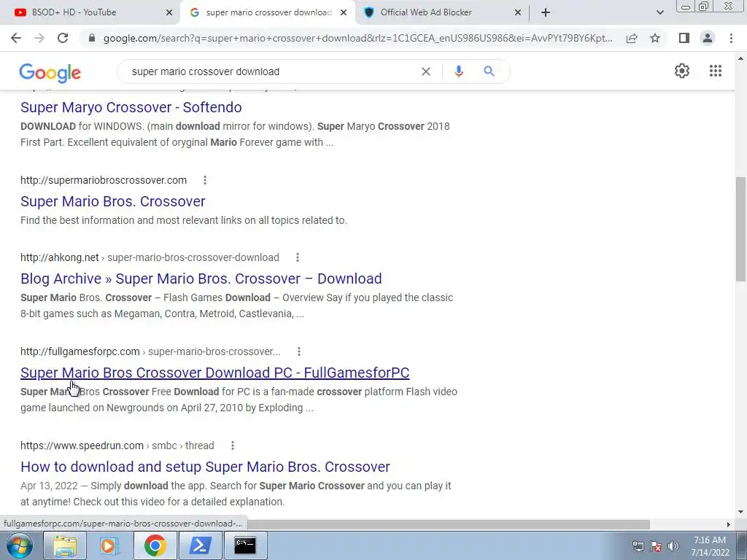Click the scrollbar down arrow
This screenshot has width=747, height=560.
pyautogui.click(x=741, y=512)
